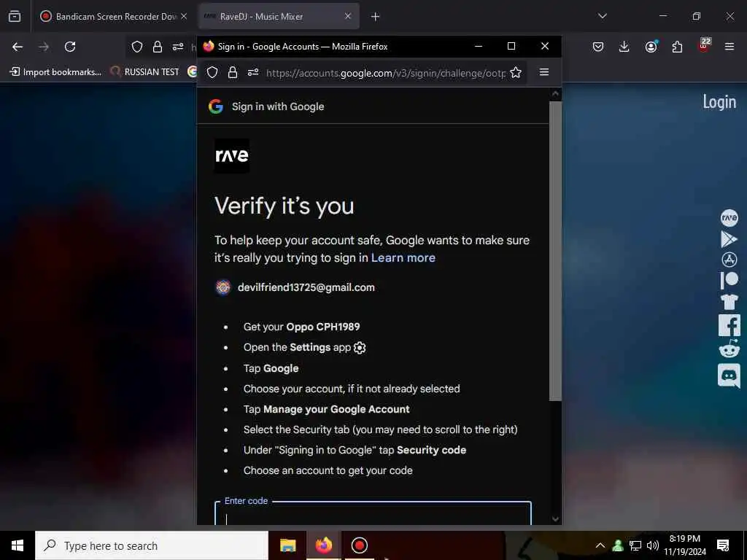747x560 pixels.
Task: Open volume control in system tray
Action: (x=653, y=545)
